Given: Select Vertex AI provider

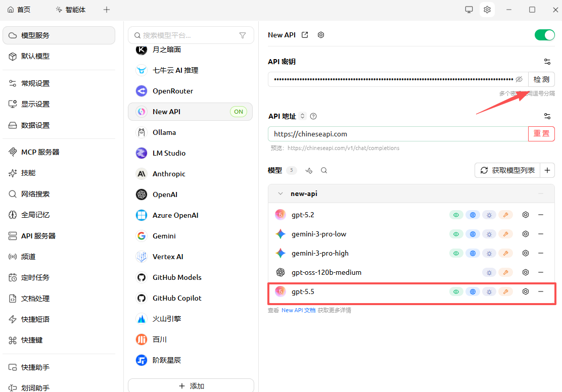Looking at the screenshot, I should pyautogui.click(x=191, y=257).
